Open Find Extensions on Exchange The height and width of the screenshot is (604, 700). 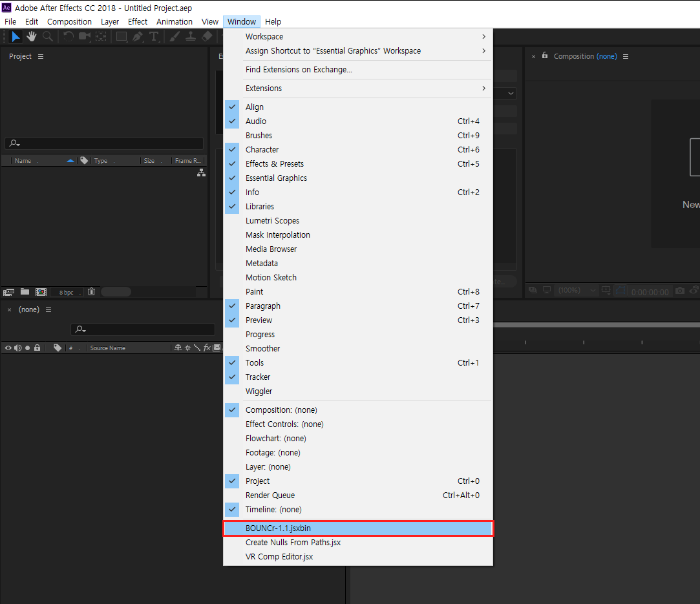[x=358, y=70]
